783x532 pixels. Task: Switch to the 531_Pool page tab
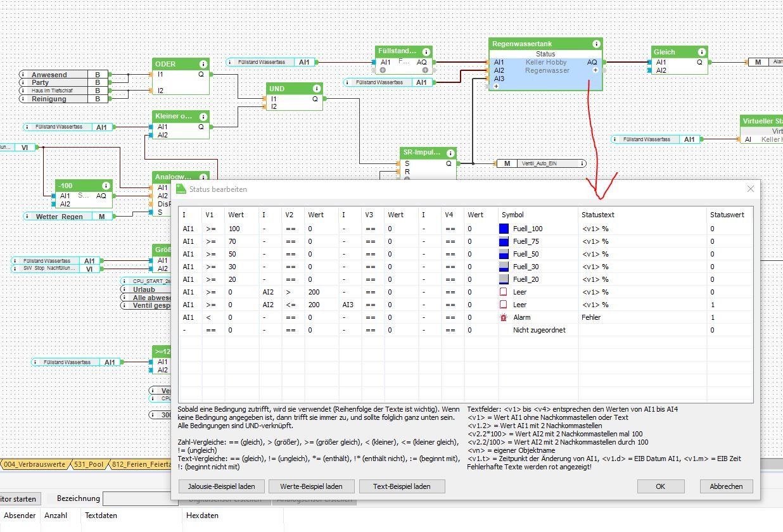tap(90, 464)
